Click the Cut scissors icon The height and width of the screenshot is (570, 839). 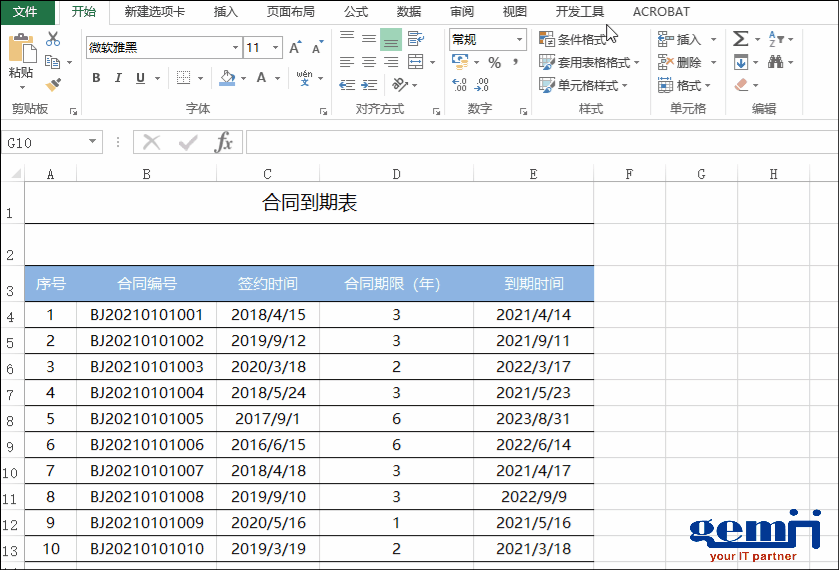53,39
